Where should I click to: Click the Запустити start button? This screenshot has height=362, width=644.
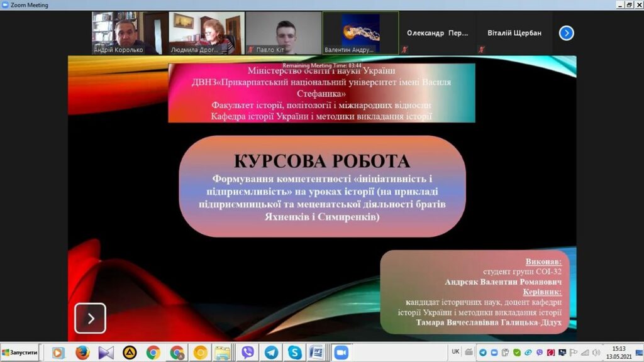pos(20,353)
